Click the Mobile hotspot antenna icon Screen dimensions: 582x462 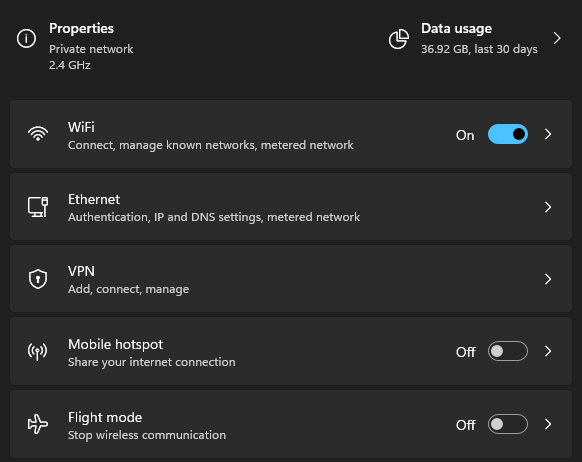[x=37, y=351]
